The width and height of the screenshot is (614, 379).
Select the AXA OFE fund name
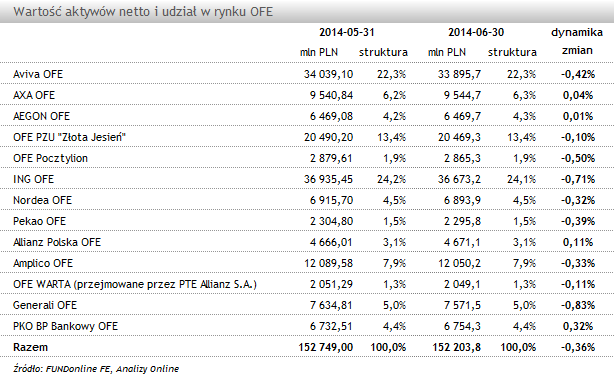(34, 95)
